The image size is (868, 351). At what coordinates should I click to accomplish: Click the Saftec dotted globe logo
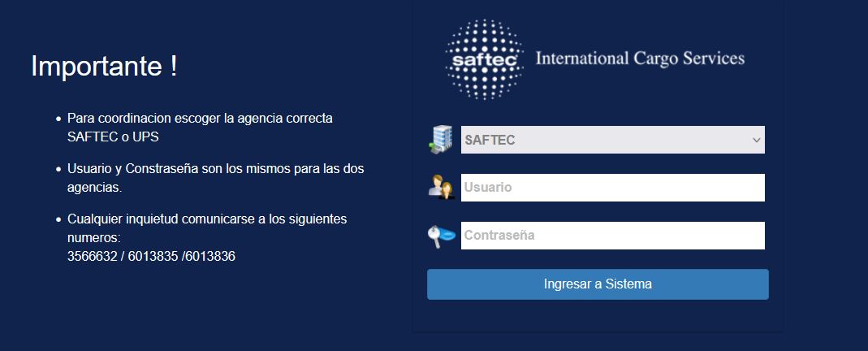(485, 59)
